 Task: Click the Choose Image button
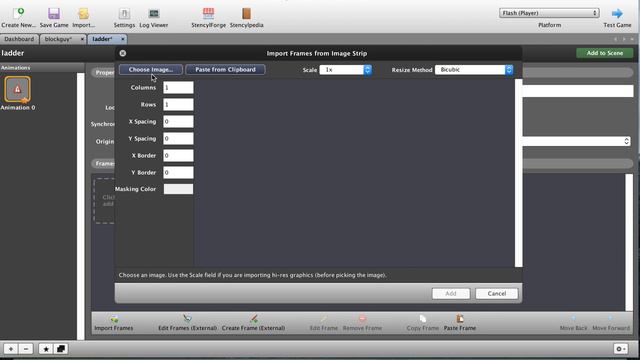click(151, 69)
